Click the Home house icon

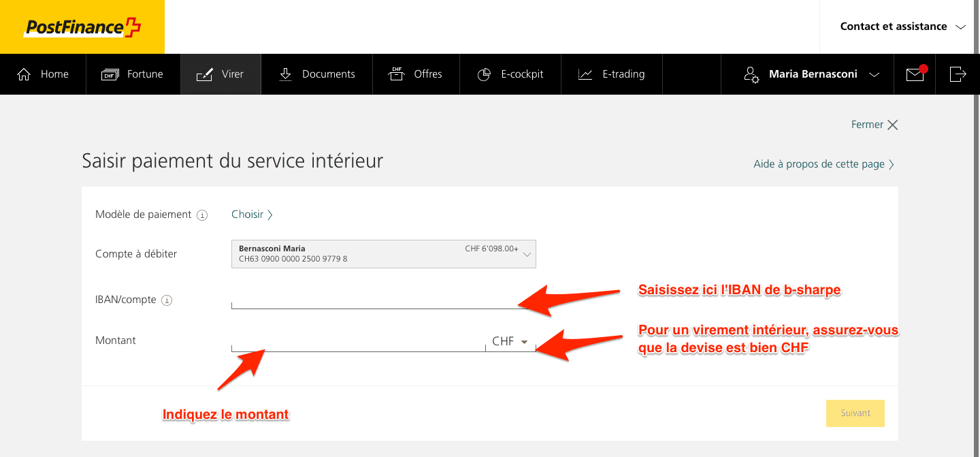tap(24, 74)
